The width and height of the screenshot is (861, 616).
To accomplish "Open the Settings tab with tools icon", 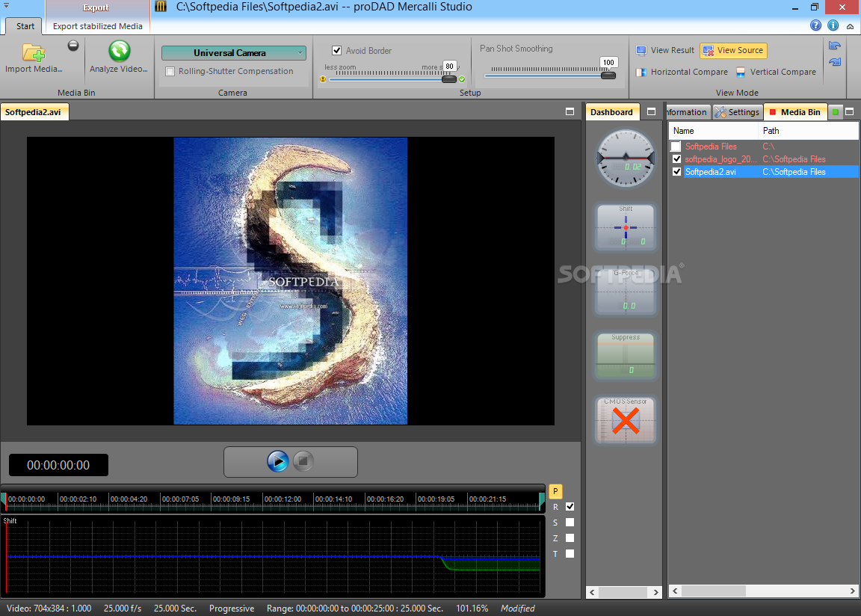I will point(738,112).
